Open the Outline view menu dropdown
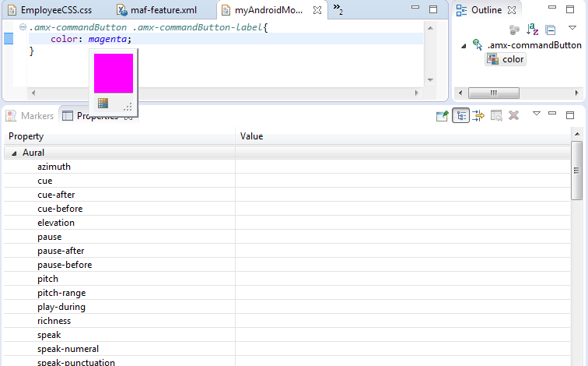 [x=572, y=28]
